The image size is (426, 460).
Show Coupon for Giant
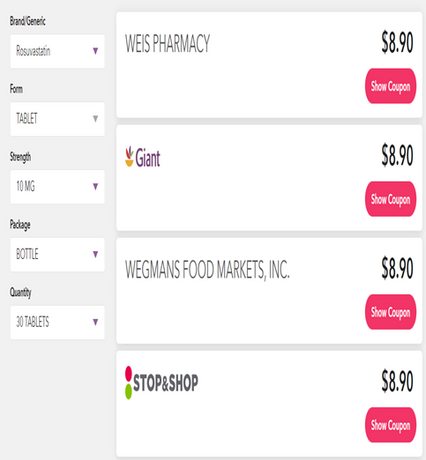391,199
